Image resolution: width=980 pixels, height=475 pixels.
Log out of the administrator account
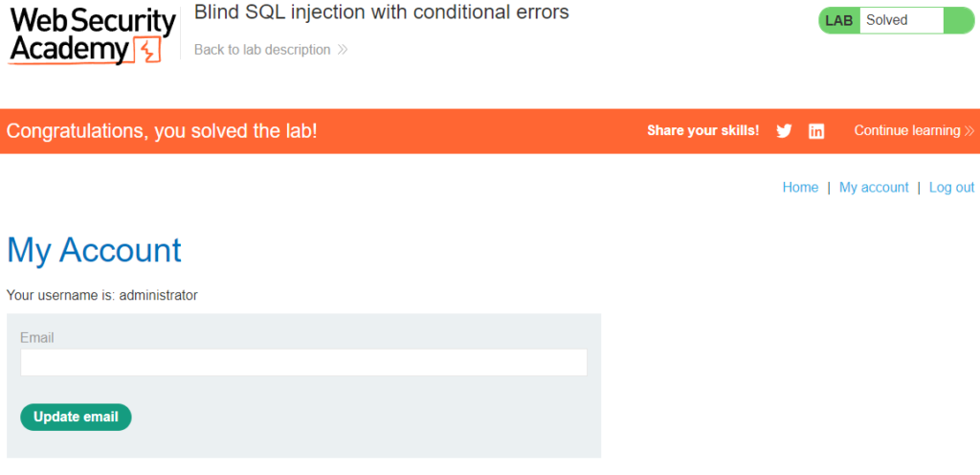pos(951,188)
